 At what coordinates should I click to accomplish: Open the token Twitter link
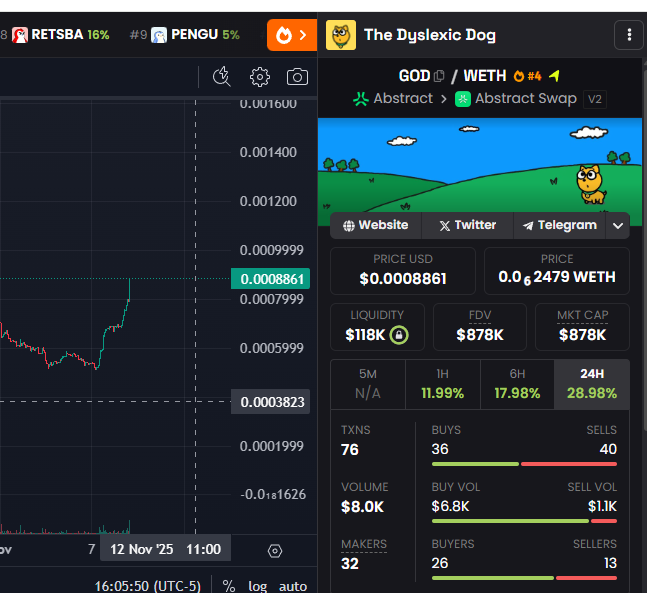(468, 225)
